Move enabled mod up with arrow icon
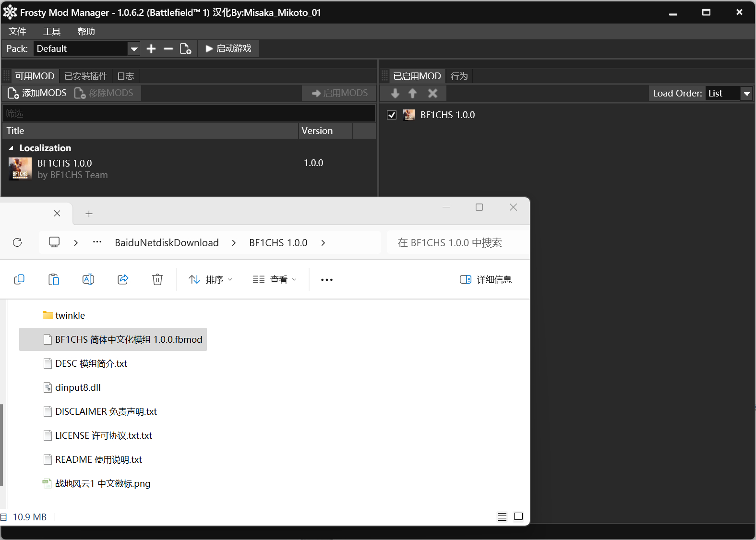 (413, 93)
